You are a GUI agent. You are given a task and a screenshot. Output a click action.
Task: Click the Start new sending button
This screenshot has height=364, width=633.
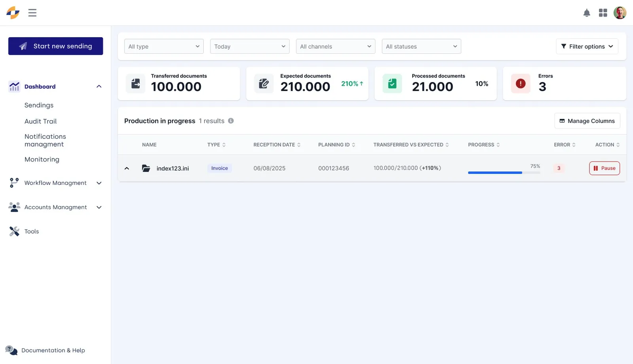(56, 46)
